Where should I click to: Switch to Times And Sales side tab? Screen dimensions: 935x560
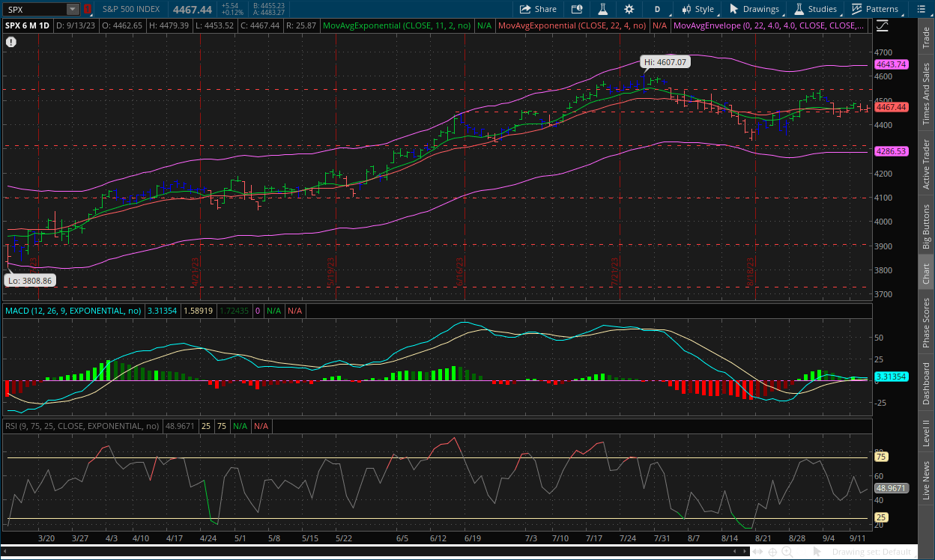pos(927,94)
